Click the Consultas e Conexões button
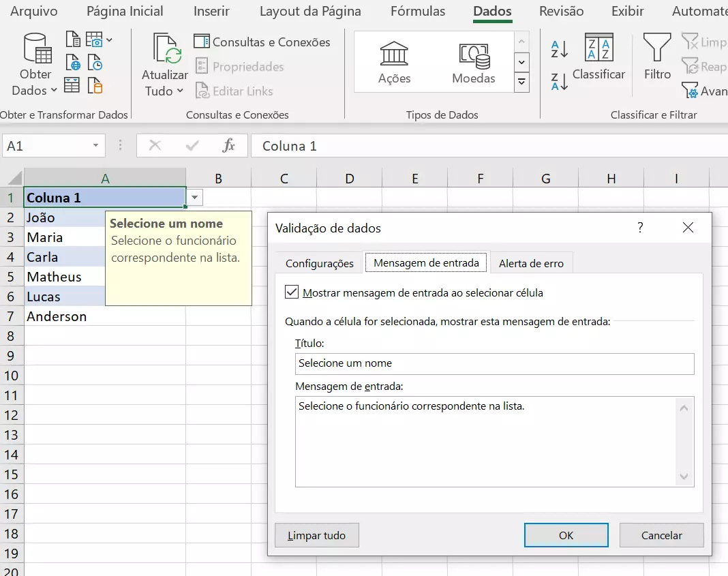The image size is (728, 576). coord(262,42)
